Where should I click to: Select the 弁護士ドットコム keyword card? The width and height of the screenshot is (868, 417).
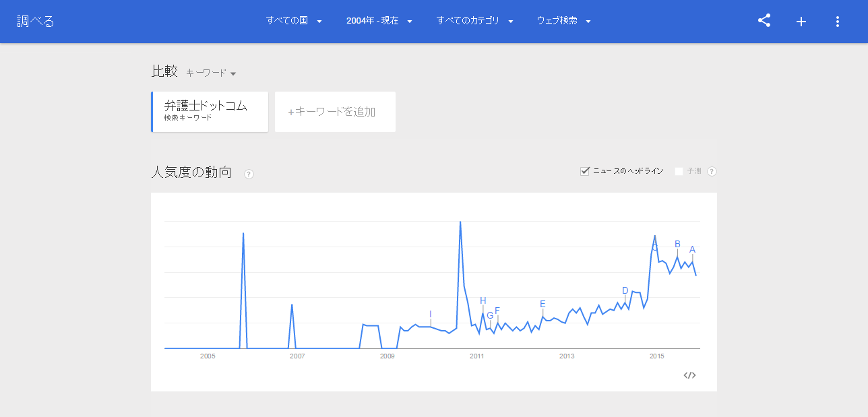[x=210, y=112]
